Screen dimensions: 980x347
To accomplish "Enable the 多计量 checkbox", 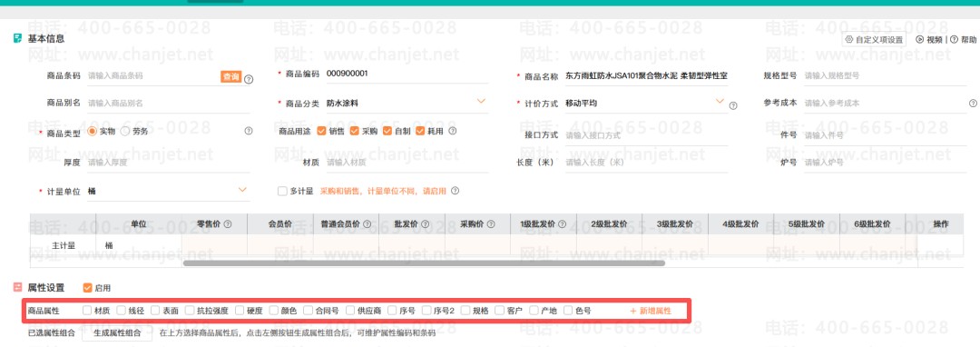I will click(282, 192).
